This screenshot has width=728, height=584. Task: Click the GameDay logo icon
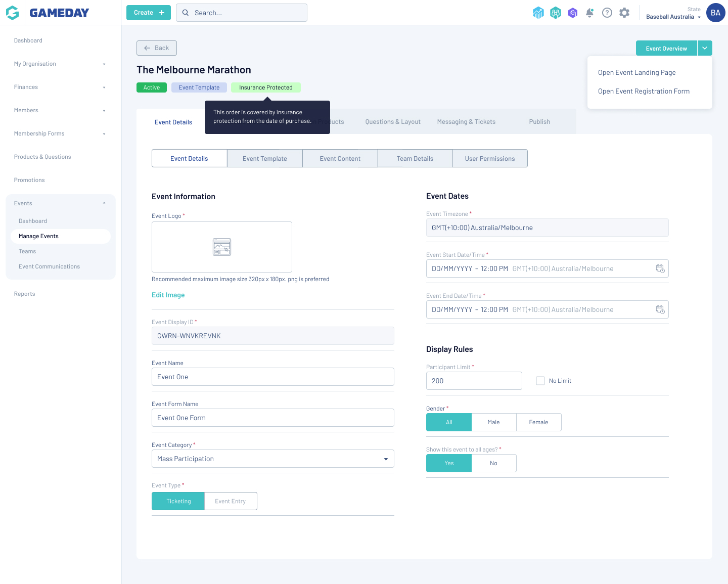click(13, 13)
